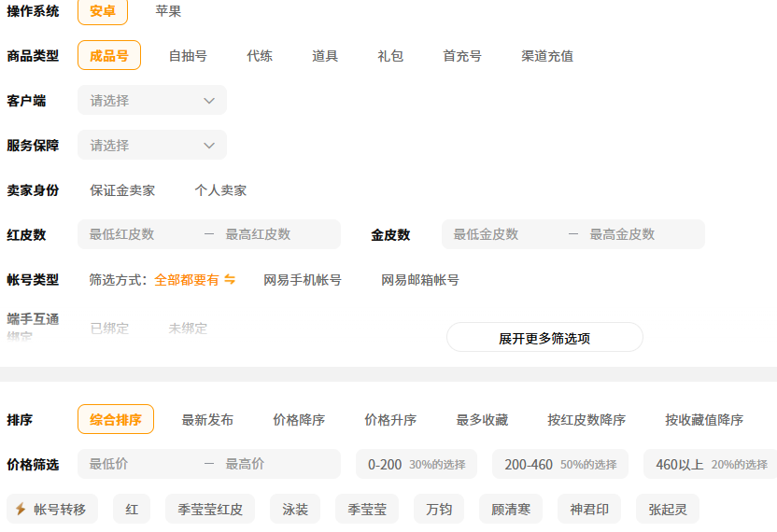The height and width of the screenshot is (532, 777).
Task: Click the lightning 帐号转移 tag icon
Action: [21, 510]
